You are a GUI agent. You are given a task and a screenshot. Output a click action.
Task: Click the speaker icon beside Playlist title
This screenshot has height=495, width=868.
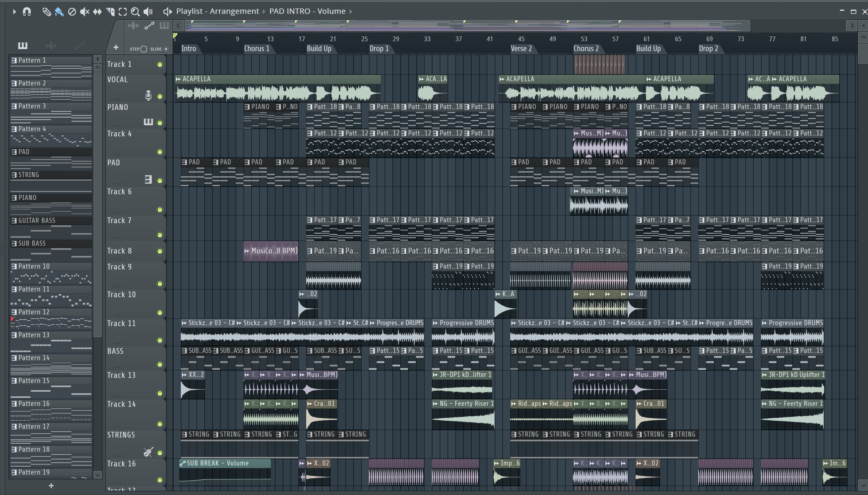pos(167,11)
